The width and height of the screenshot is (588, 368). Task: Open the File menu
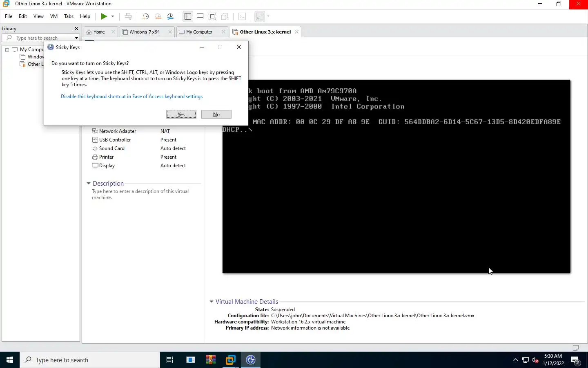click(9, 16)
